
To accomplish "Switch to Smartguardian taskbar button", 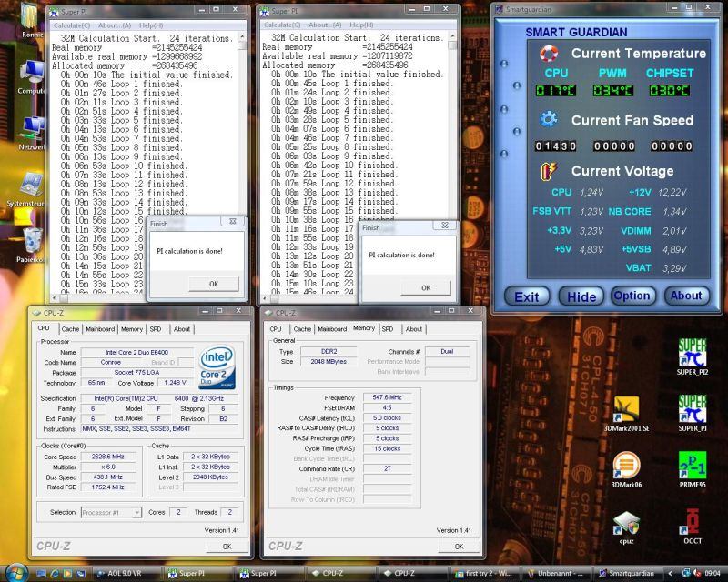I will [x=631, y=574].
